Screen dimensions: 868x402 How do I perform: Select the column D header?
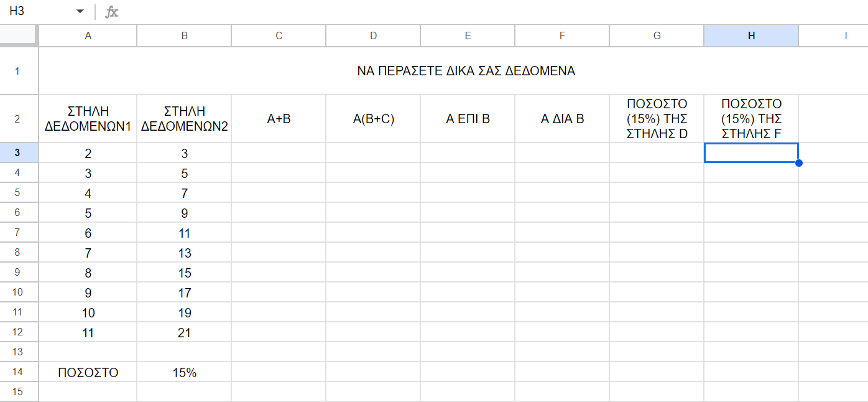tap(373, 36)
